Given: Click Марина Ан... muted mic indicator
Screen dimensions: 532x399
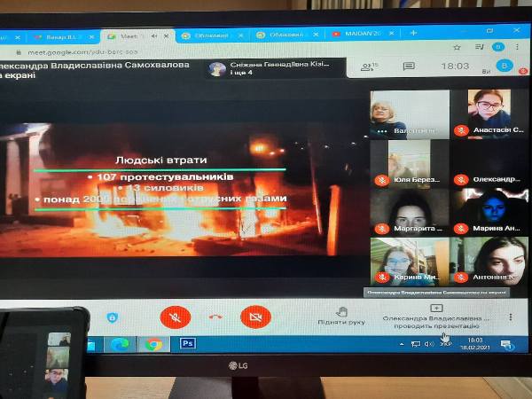Looking at the screenshot, I should pos(461,229).
